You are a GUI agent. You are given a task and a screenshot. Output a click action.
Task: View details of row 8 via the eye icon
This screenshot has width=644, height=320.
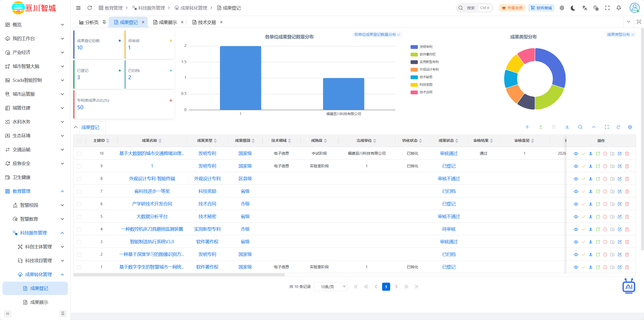coord(576,179)
